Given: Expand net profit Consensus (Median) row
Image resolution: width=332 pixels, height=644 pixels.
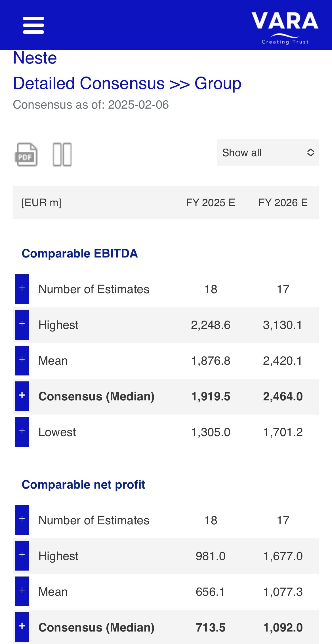Looking at the screenshot, I should click(22, 627).
